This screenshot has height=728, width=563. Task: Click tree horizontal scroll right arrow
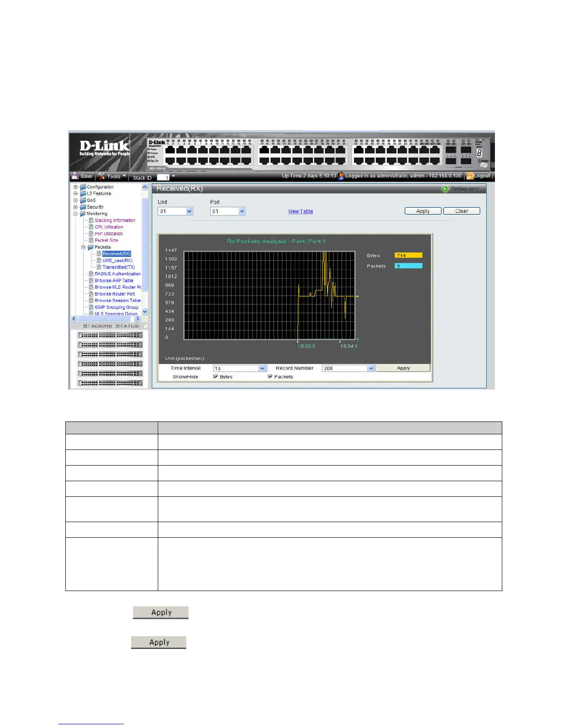point(137,318)
